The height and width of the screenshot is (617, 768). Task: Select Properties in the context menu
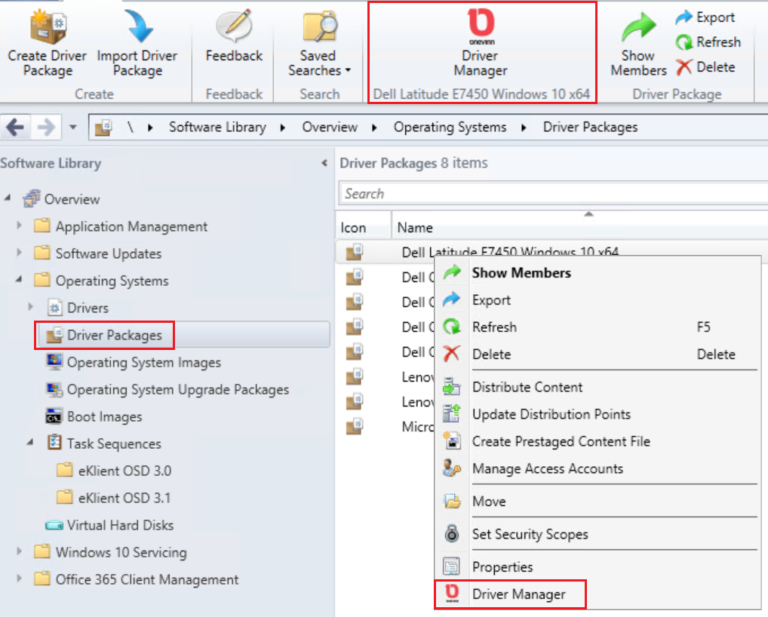[502, 567]
